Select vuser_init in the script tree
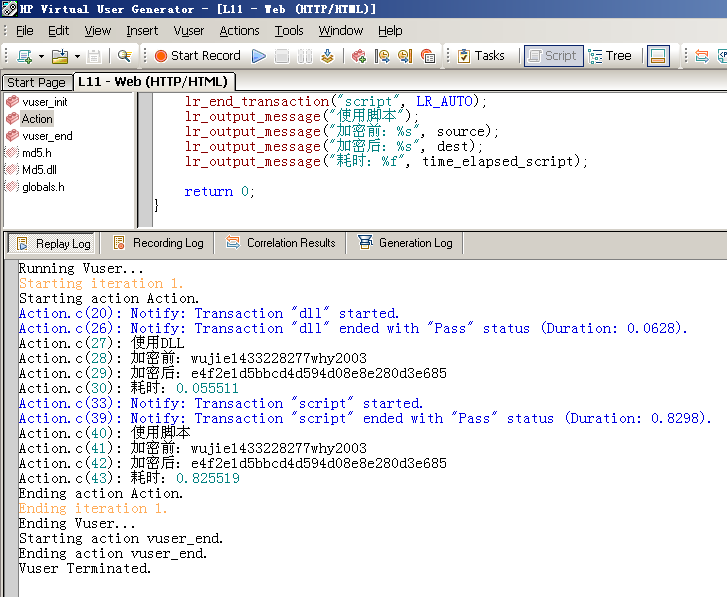The height and width of the screenshot is (597, 727). coord(45,102)
